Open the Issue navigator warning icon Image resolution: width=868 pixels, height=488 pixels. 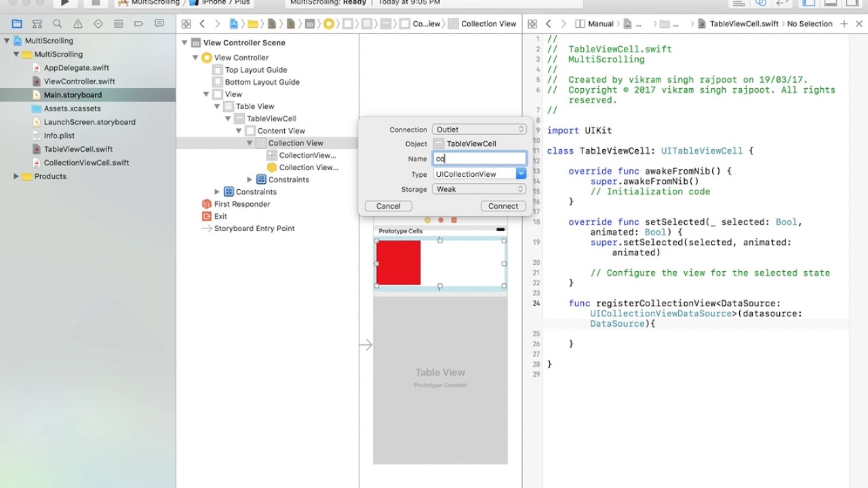click(78, 24)
